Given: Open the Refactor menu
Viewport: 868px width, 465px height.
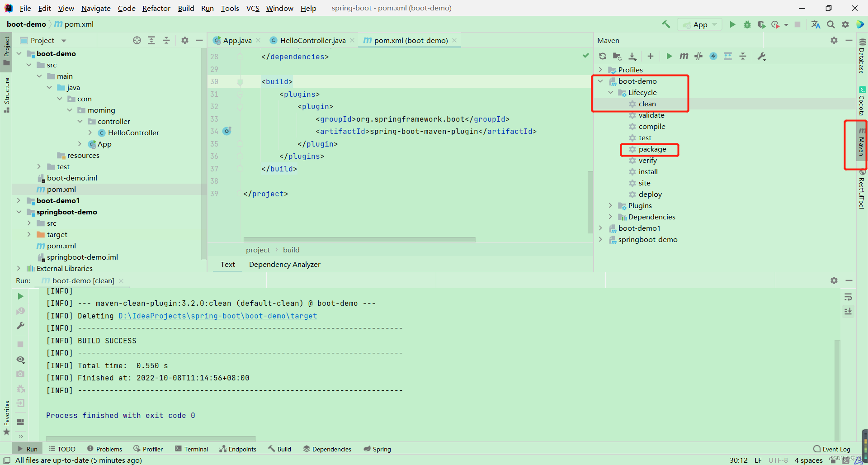Looking at the screenshot, I should click(156, 8).
